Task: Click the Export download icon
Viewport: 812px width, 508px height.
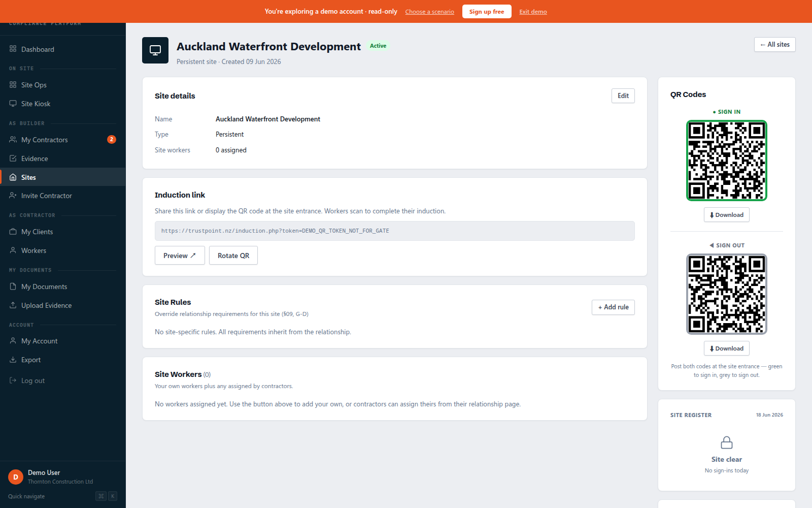Action: 13,359
